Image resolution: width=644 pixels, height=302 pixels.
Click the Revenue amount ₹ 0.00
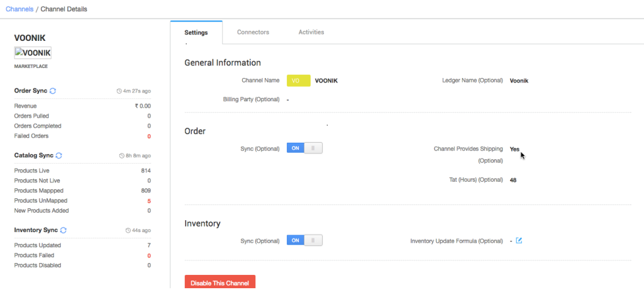click(x=143, y=106)
